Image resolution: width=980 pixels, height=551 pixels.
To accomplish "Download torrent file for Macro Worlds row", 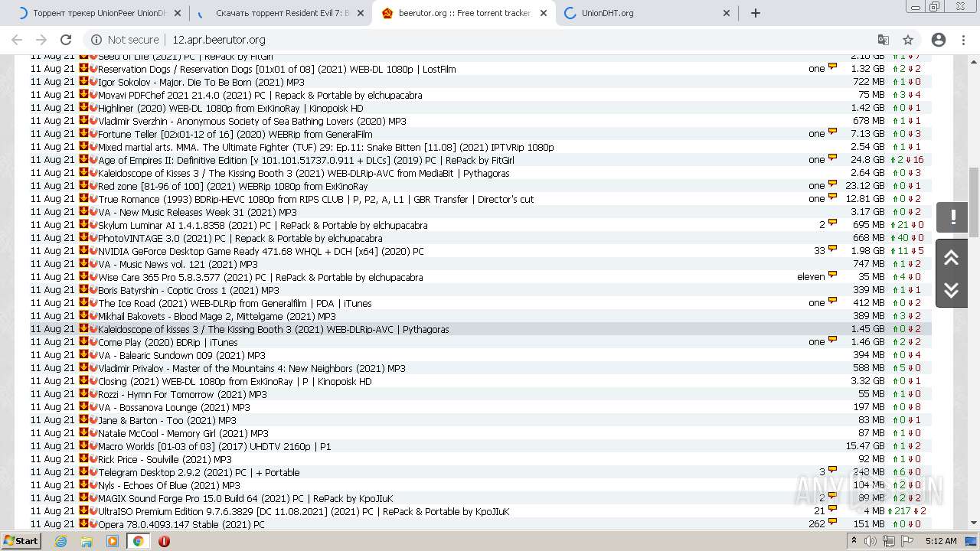I will tap(84, 445).
